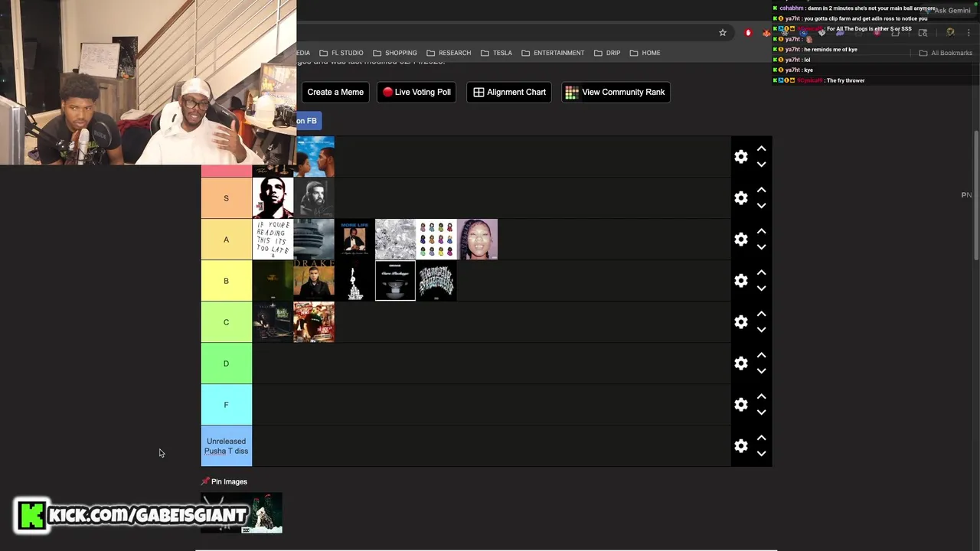Click the Create a Meme button
Image resolution: width=980 pixels, height=551 pixels.
(335, 92)
